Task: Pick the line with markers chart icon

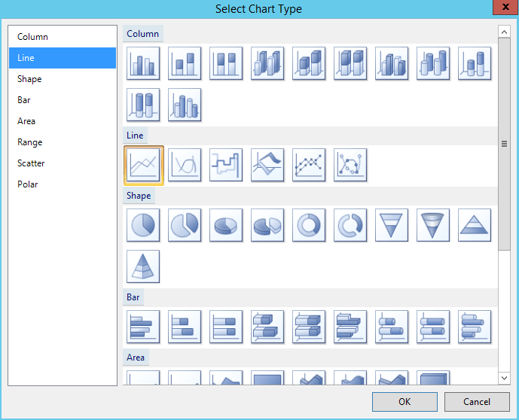Action: 309,165
